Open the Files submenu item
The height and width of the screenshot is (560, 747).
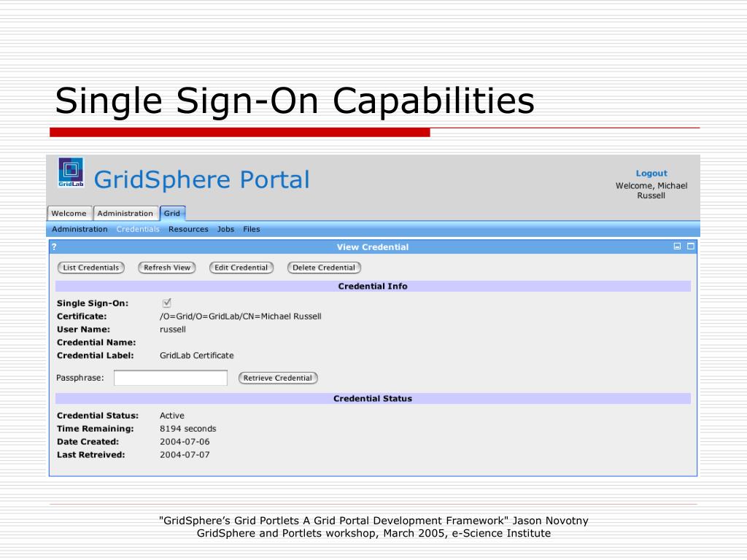point(252,229)
